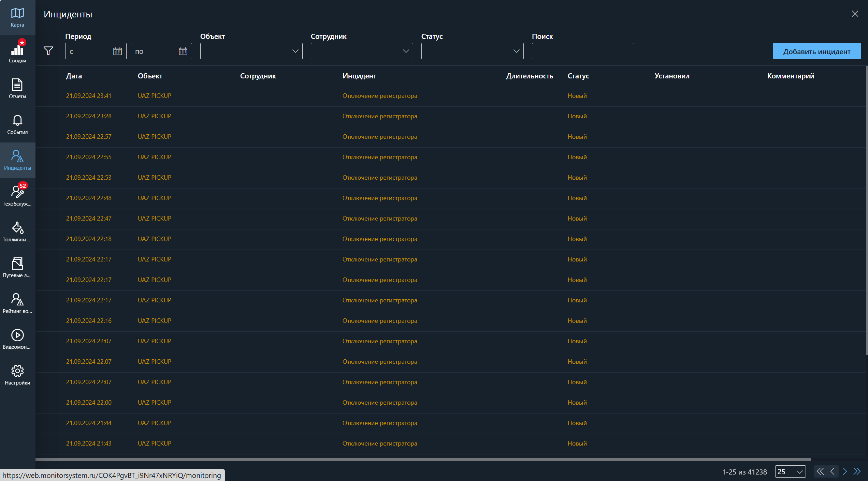Click the Поиск search field
Image resolution: width=868 pixels, height=481 pixels.
[583, 51]
